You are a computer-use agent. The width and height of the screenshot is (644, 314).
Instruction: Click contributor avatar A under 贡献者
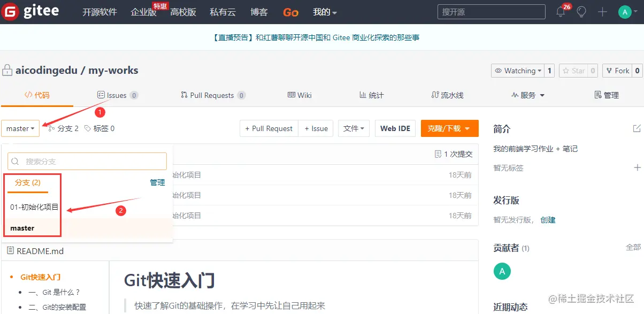[x=502, y=271]
